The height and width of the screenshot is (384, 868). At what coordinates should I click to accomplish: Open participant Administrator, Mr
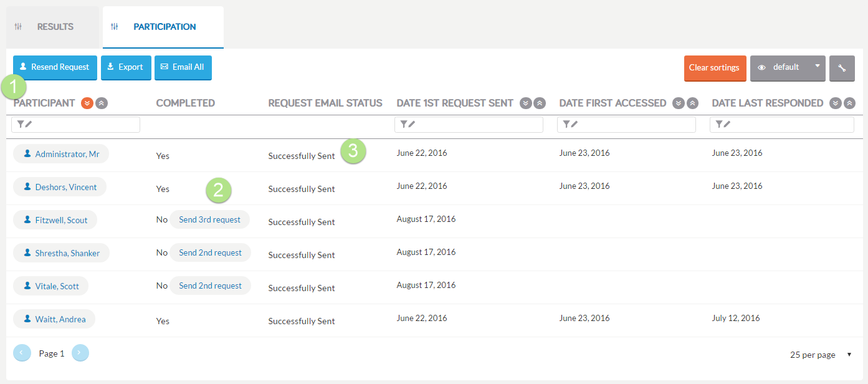point(61,154)
